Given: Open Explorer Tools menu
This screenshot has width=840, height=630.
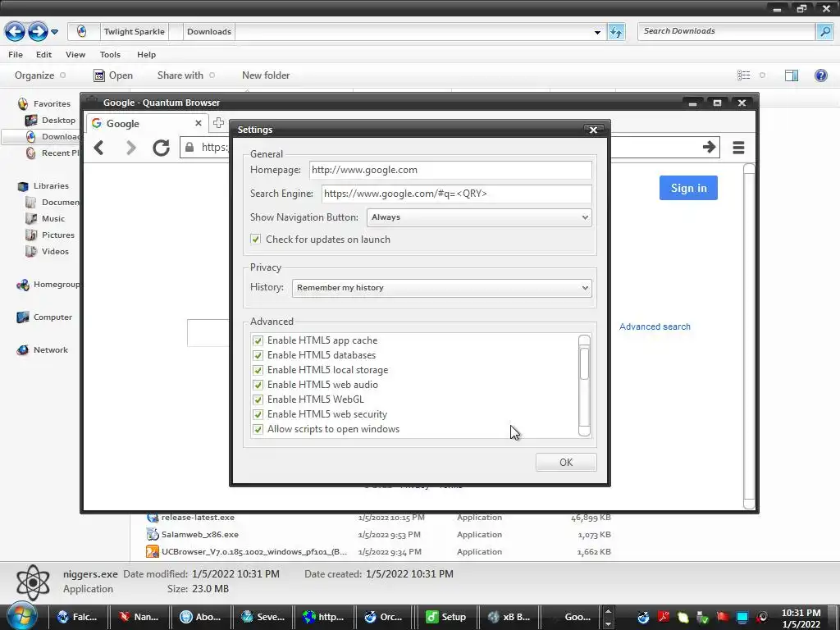Looking at the screenshot, I should [110, 55].
